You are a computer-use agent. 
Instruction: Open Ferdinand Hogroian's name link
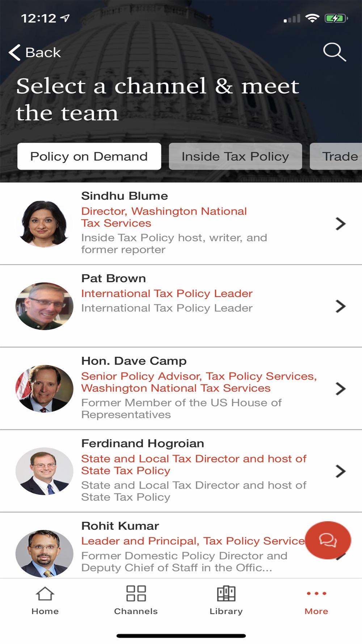coord(143,443)
